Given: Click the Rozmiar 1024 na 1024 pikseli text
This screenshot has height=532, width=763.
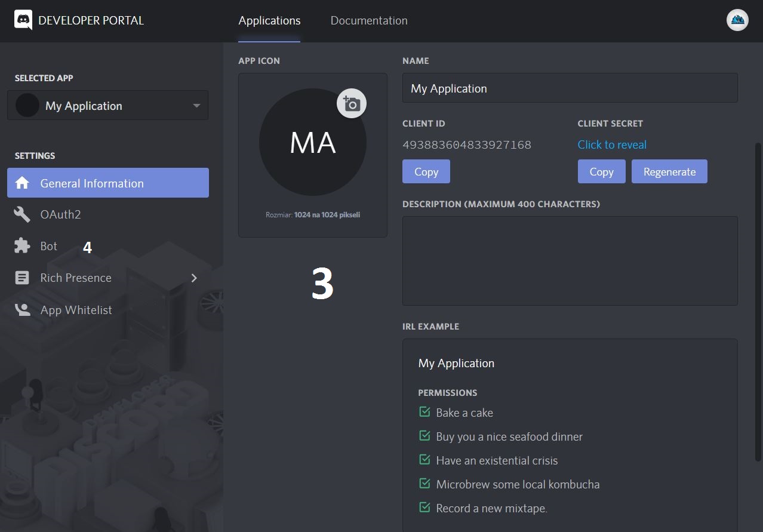Looking at the screenshot, I should [x=313, y=214].
